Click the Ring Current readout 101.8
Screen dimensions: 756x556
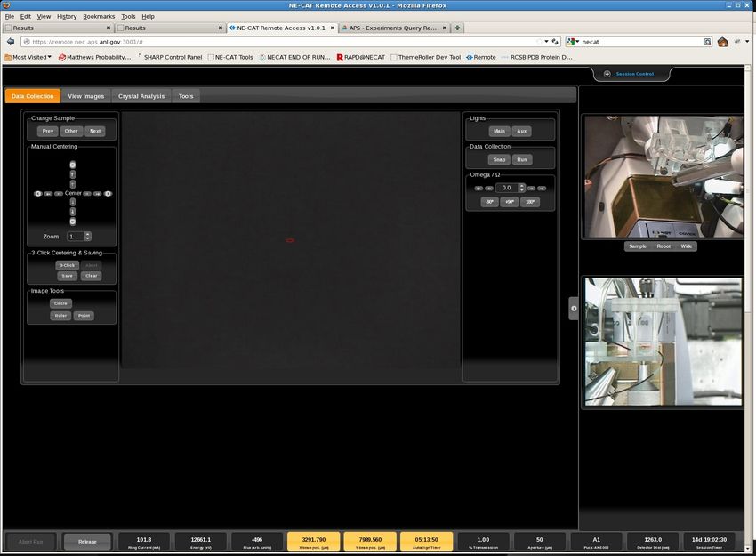coord(144,542)
